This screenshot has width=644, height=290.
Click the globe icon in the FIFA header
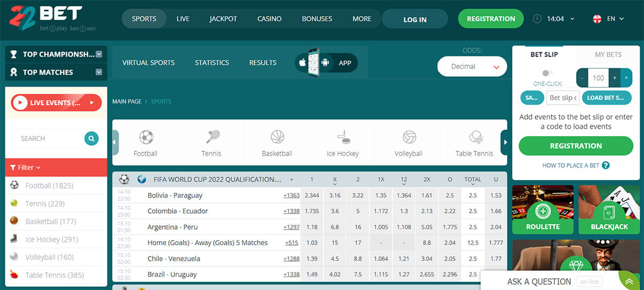142,179
